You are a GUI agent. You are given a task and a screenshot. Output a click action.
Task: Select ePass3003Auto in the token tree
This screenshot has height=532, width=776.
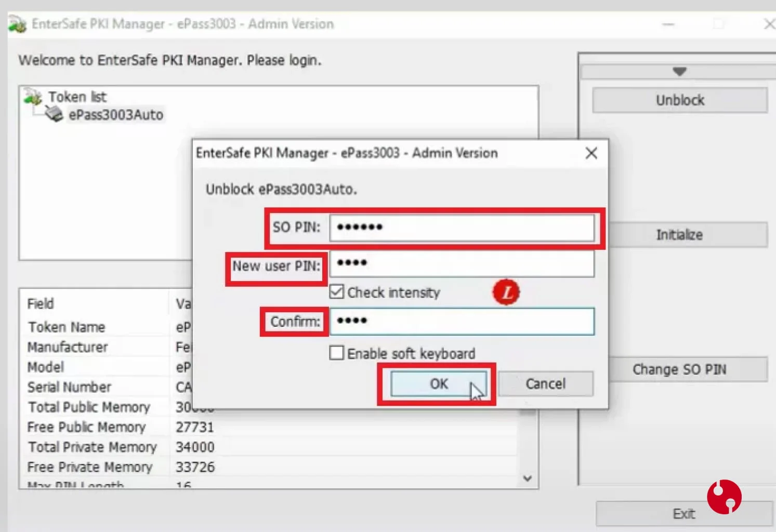[116, 115]
